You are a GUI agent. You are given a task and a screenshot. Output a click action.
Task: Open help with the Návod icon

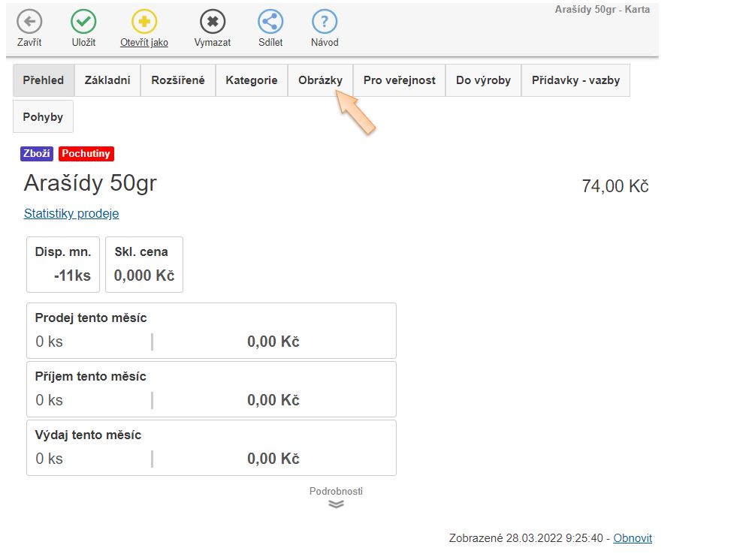click(x=325, y=22)
